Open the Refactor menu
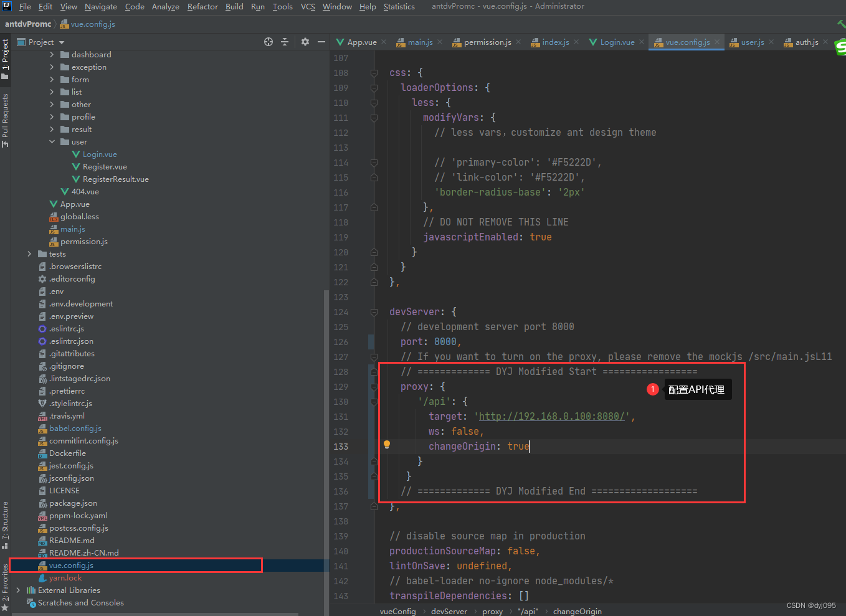The width and height of the screenshot is (846, 616). [202, 7]
